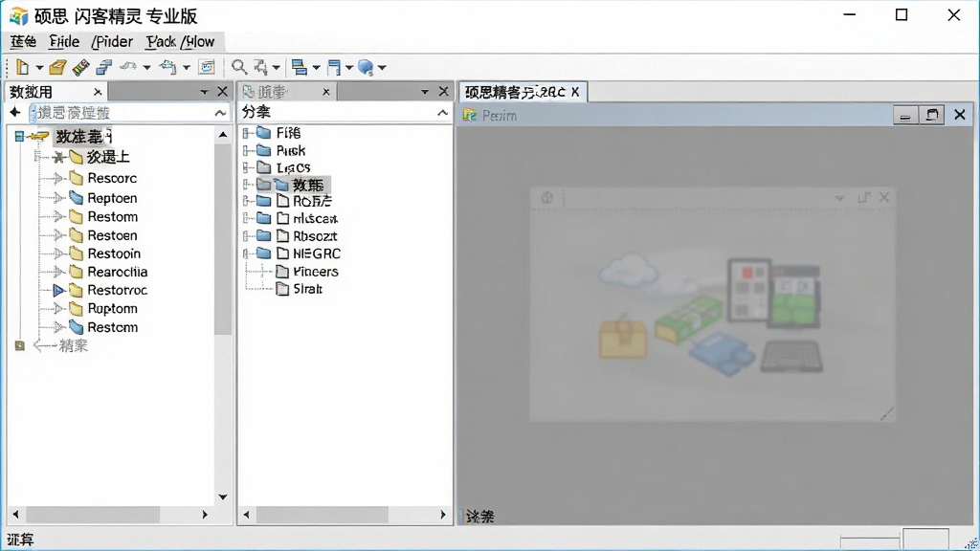Open the dropdown arrow beside the find-next icon
The image size is (980, 551).
(276, 68)
